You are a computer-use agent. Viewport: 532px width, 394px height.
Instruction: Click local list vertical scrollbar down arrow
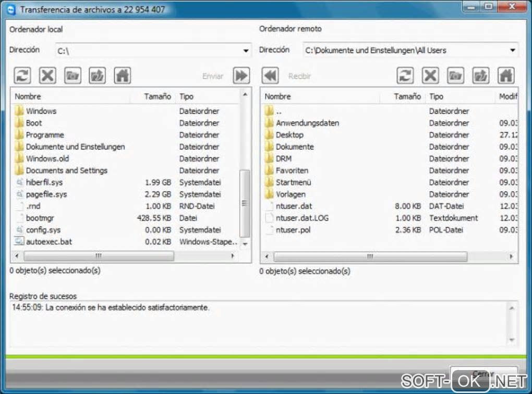245,244
